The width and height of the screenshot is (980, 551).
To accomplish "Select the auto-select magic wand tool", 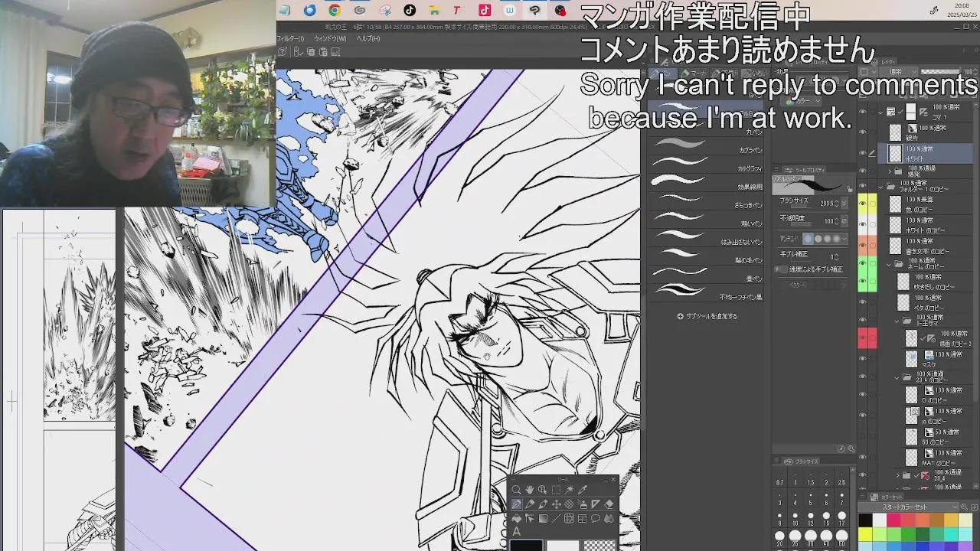I will 570,490.
